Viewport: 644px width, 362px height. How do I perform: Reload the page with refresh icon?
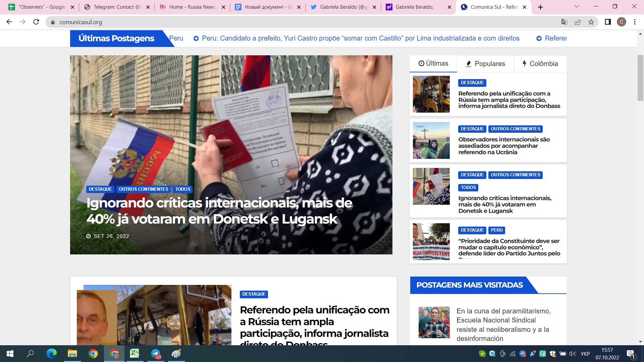[36, 22]
